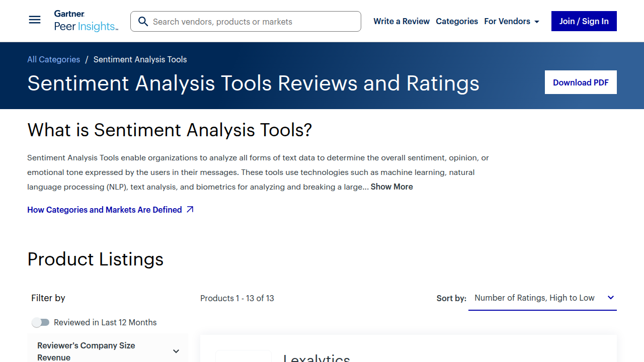Click the Product Listings heading
The width and height of the screenshot is (644, 362).
click(96, 259)
